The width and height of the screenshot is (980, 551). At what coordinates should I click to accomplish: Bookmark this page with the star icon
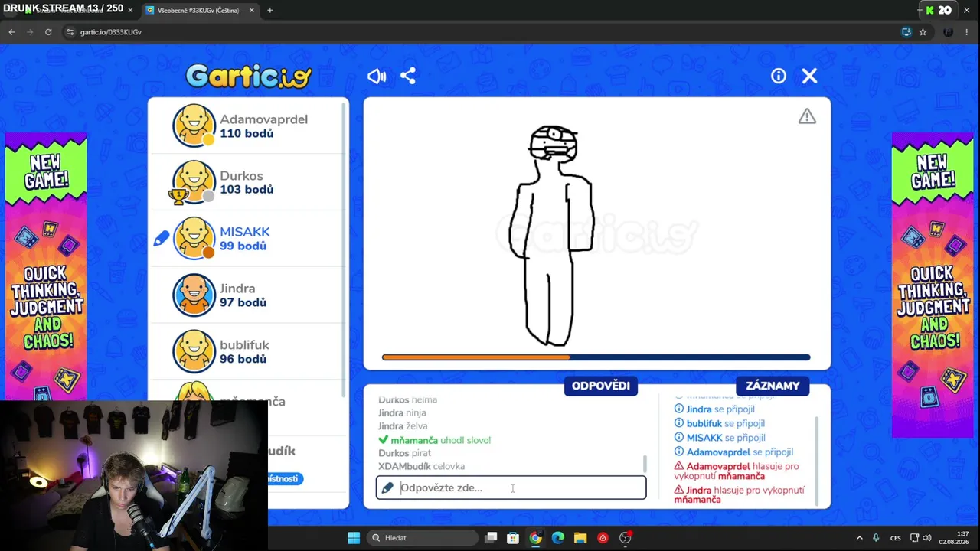923,32
